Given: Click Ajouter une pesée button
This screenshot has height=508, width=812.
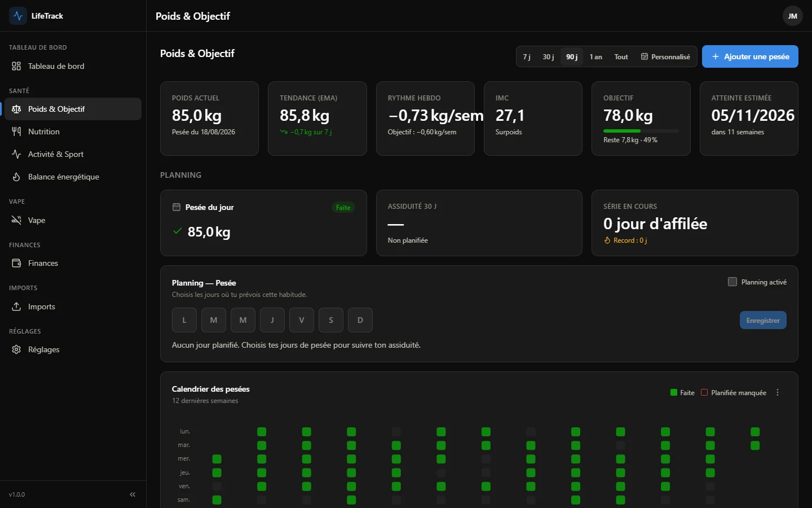Looking at the screenshot, I should click(750, 56).
